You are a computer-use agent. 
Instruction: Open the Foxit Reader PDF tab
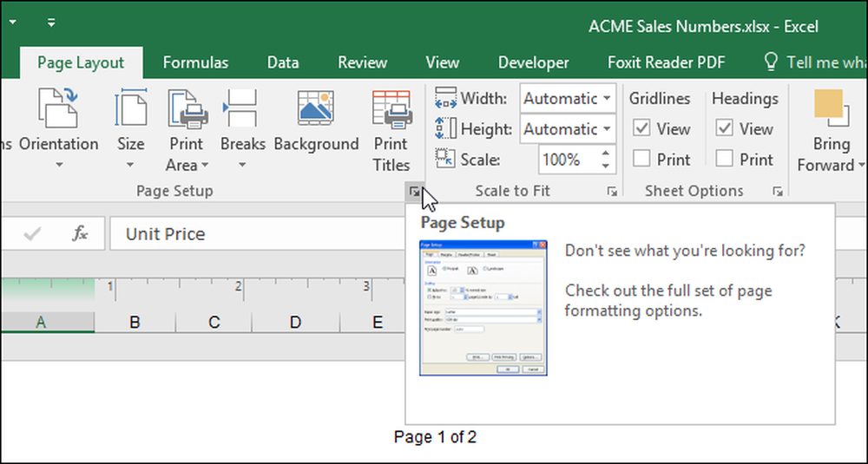pos(667,62)
